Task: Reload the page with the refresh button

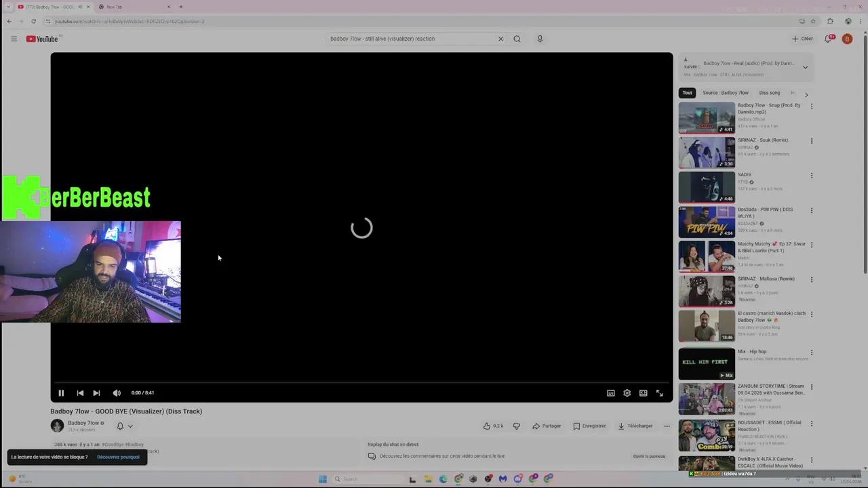Action: click(33, 21)
